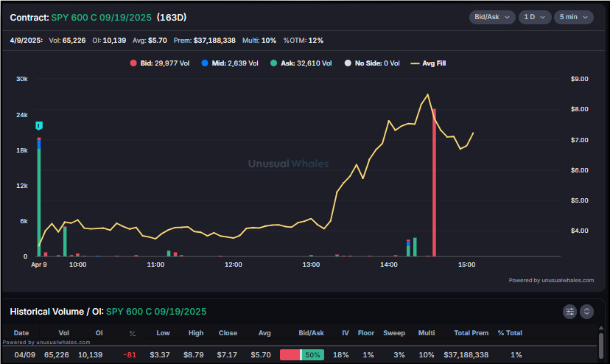610x364 pixels.
Task: Click the %OTM: 12% stat
Action: click(x=303, y=41)
